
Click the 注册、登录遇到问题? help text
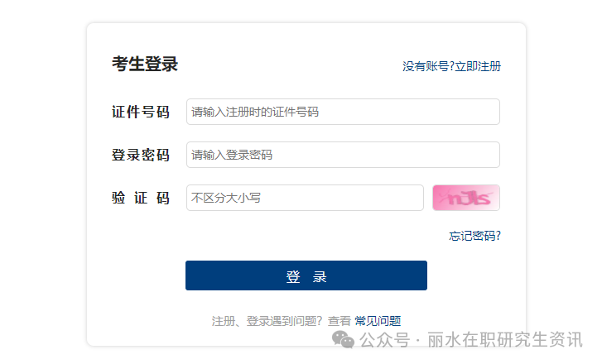(x=267, y=321)
